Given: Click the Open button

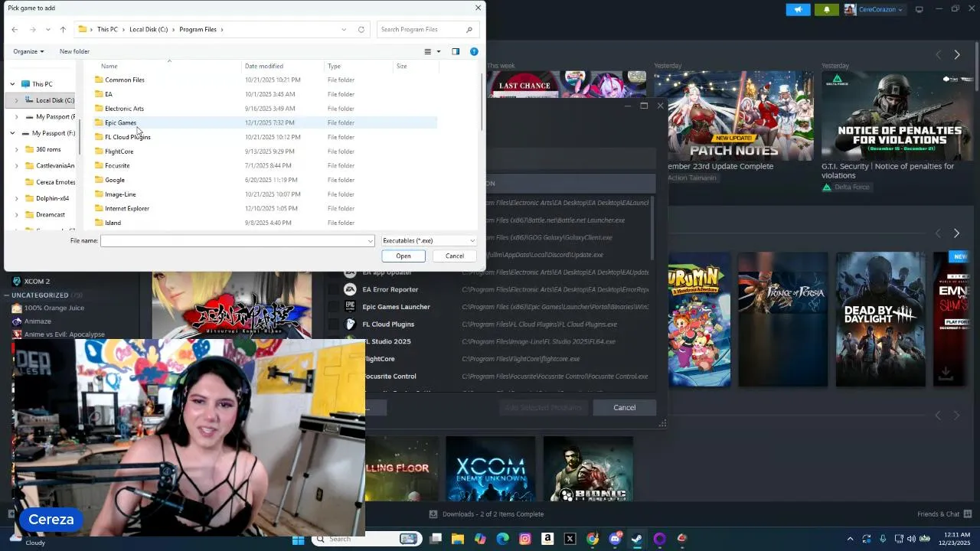Looking at the screenshot, I should tap(403, 256).
